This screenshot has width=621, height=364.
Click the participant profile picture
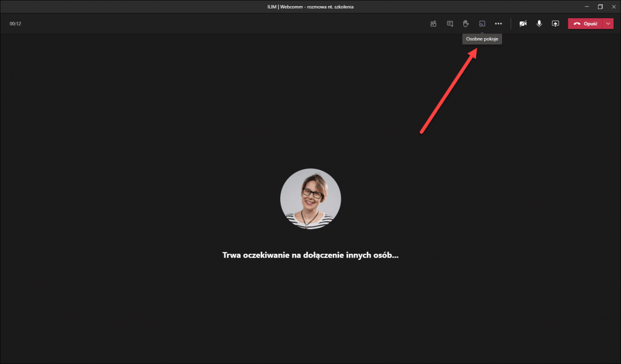[x=310, y=199]
